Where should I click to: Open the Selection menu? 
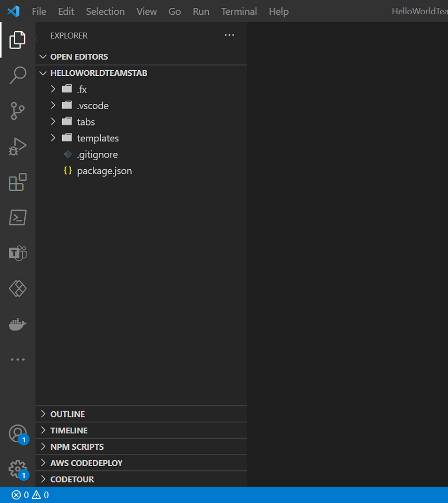coord(105,11)
